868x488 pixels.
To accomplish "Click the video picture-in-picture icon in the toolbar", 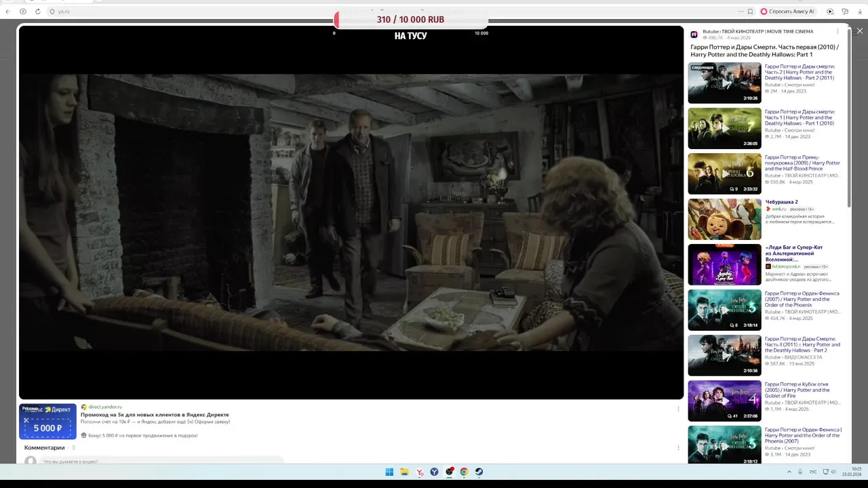I will point(830,12).
